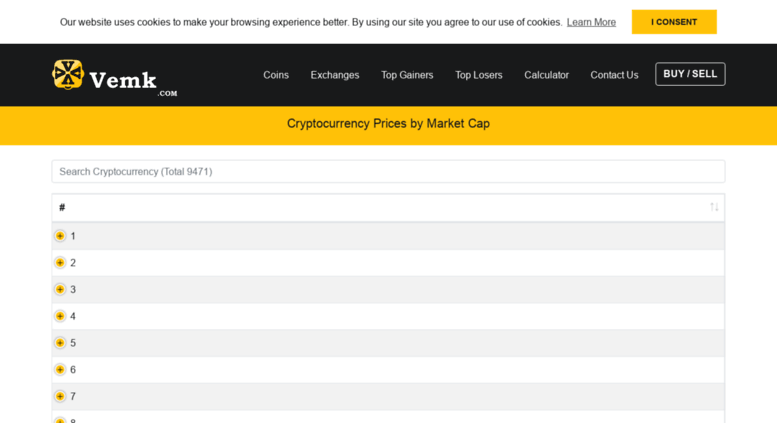Expand row 6 plus icon
This screenshot has height=423, width=777.
[60, 370]
